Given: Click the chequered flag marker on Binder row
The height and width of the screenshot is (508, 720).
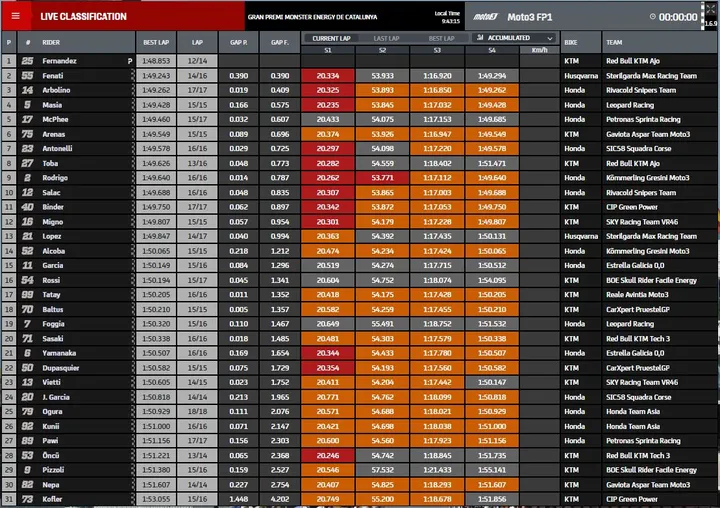Looking at the screenshot, I should [x=133, y=207].
